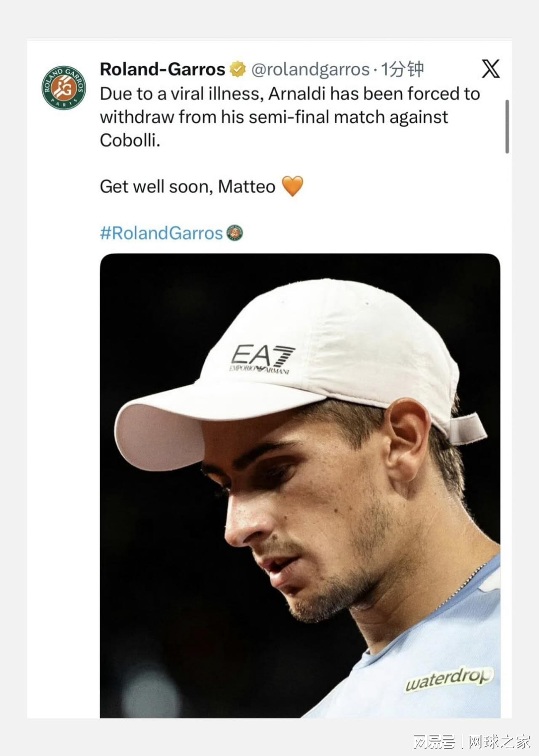Click the vertical scrollbar beside the tweet

click(x=507, y=126)
